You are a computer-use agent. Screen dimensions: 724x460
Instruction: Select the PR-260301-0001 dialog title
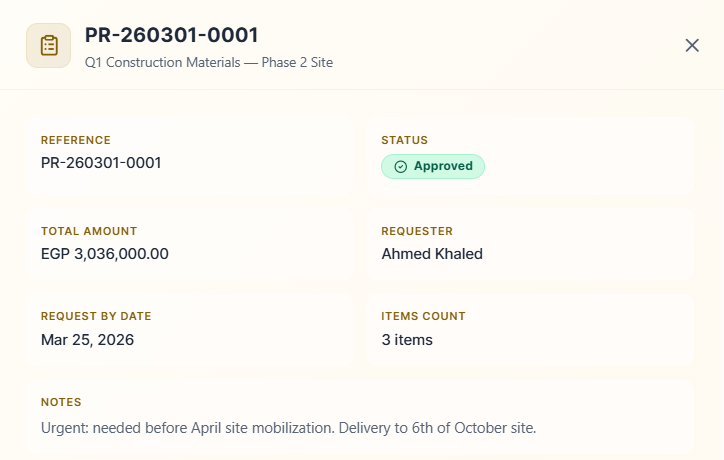(171, 35)
